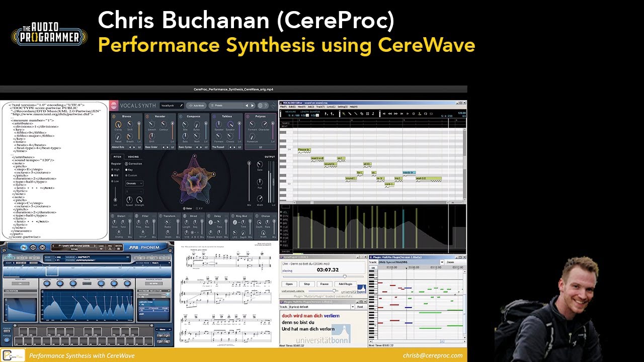Click rewind icon in VOCALOID transport
644x362 pixels.
pyautogui.click(x=390, y=114)
